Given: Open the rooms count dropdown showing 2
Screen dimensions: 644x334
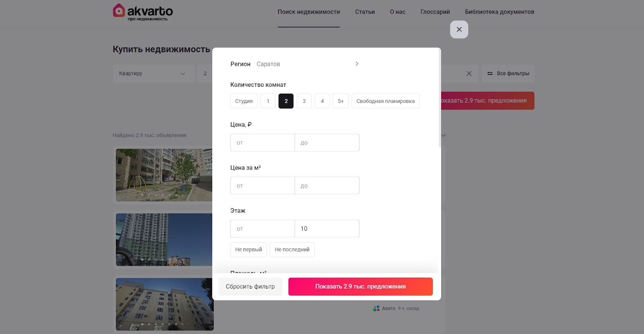Looking at the screenshot, I should point(205,74).
